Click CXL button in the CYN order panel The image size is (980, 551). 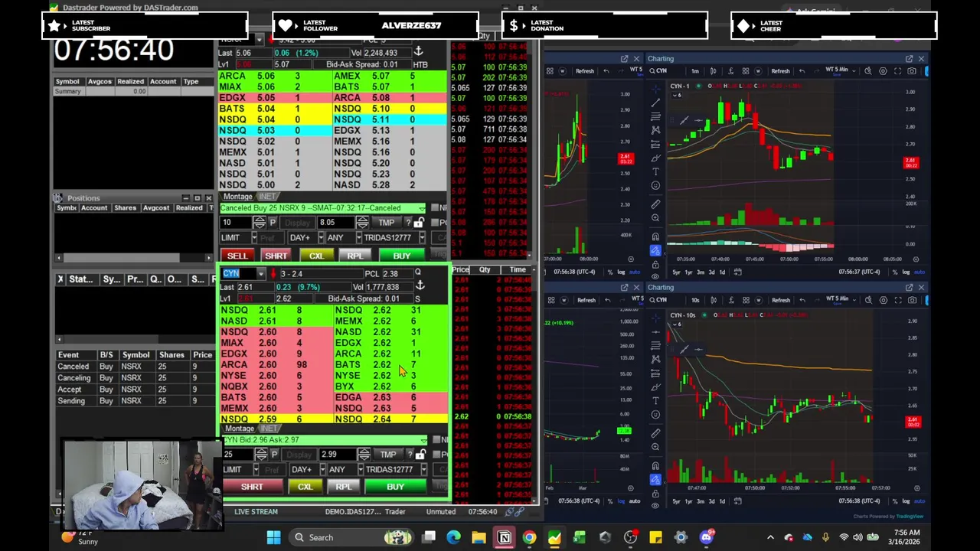[x=305, y=487]
